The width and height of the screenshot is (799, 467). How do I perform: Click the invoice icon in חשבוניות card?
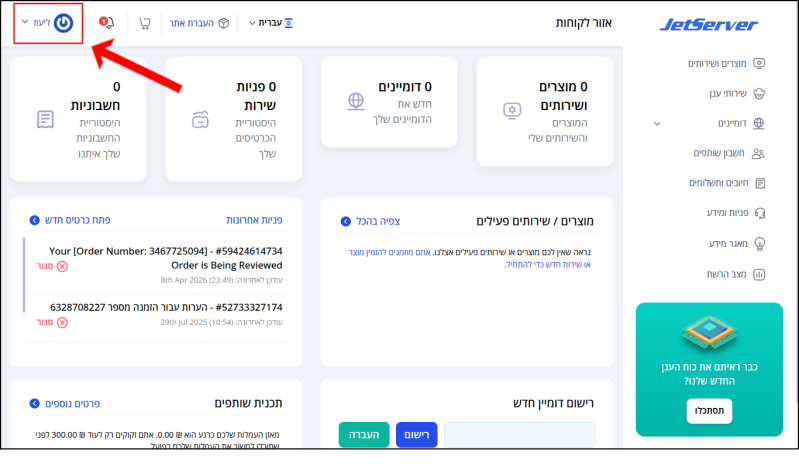[45, 120]
